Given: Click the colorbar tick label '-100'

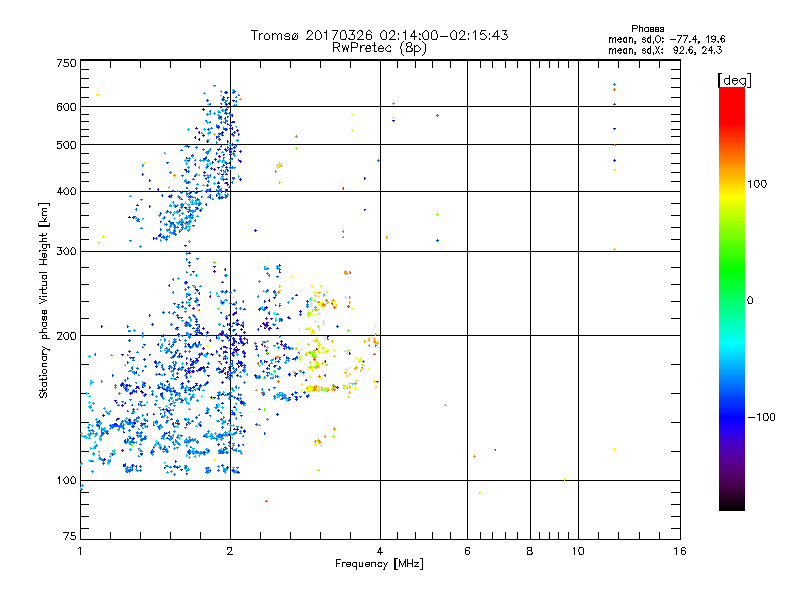Looking at the screenshot, I should pos(762,417).
